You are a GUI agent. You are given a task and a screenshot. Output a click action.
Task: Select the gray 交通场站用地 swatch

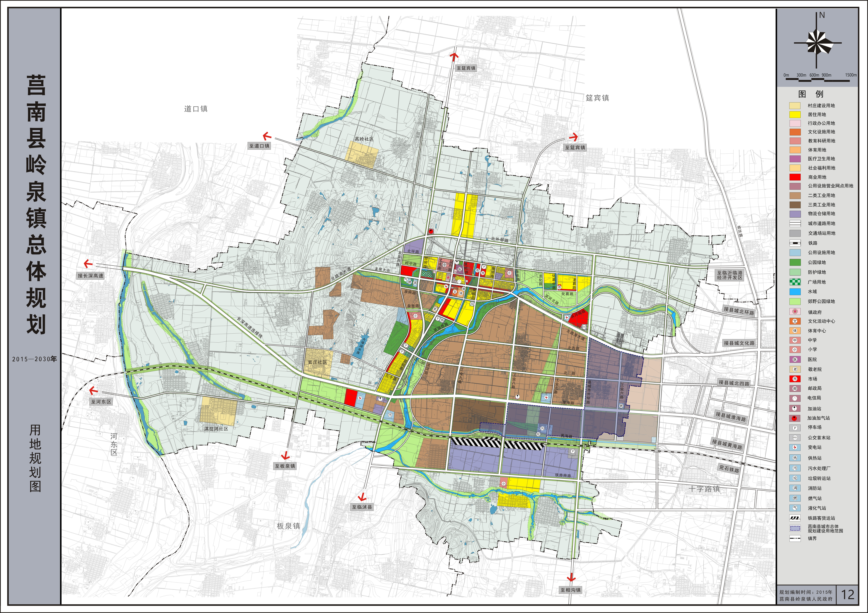pyautogui.click(x=795, y=233)
